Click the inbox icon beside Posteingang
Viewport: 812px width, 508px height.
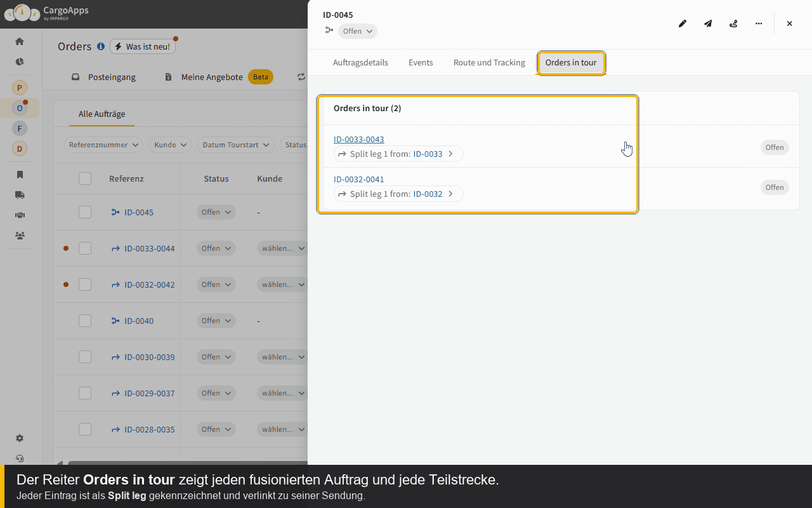pos(75,77)
